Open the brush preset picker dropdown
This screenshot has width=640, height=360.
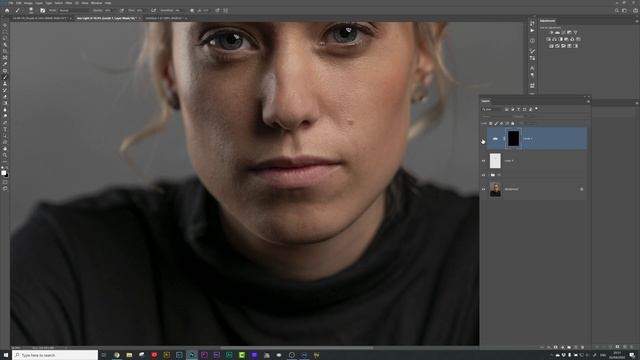pyautogui.click(x=31, y=11)
